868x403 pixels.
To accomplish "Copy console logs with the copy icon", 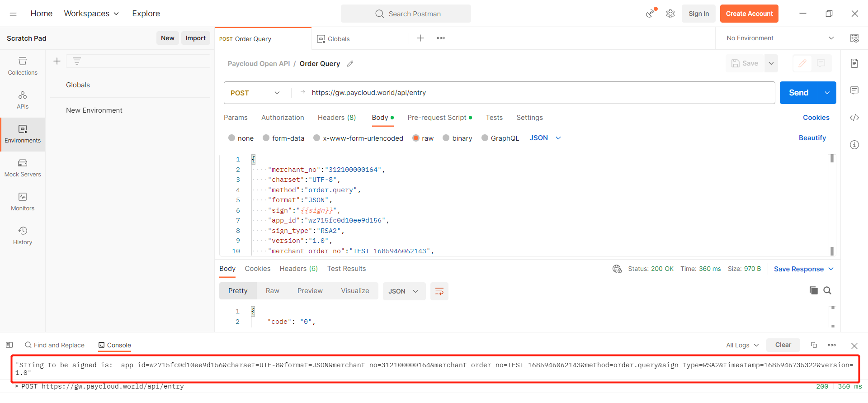I will [x=814, y=345].
